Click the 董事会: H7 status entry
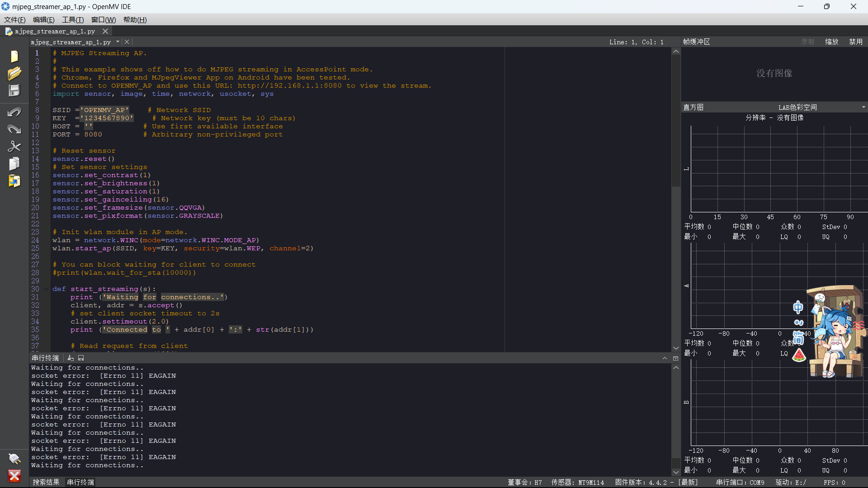 (x=524, y=483)
